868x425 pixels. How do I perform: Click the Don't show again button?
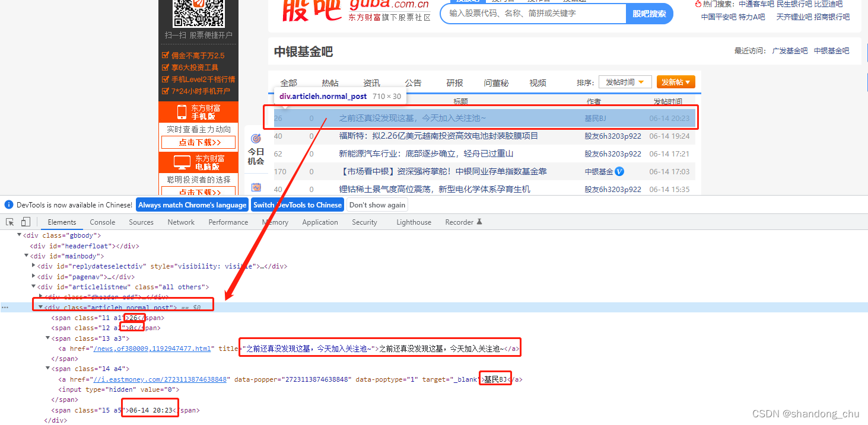click(377, 205)
